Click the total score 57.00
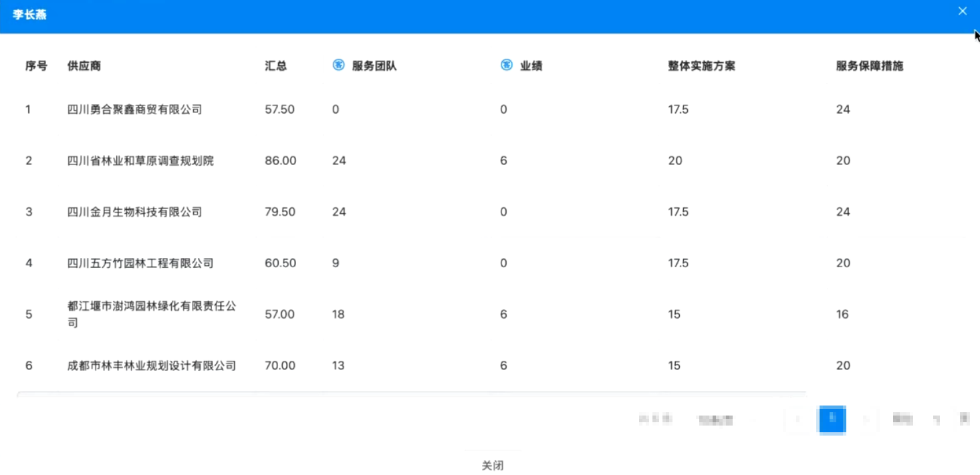Viewport: 980px width, 475px height. [279, 314]
